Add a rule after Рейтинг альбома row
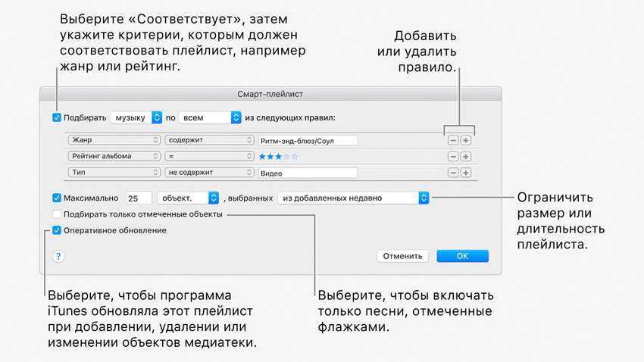This screenshot has width=644, height=362. coord(466,157)
